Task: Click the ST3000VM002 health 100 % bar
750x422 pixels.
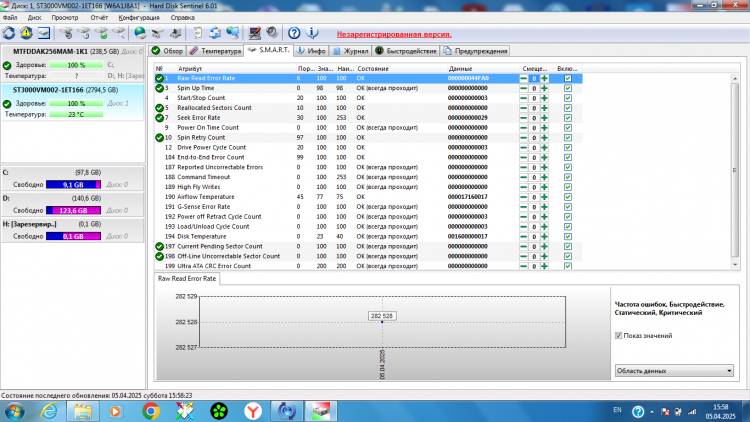Action: pyautogui.click(x=76, y=104)
